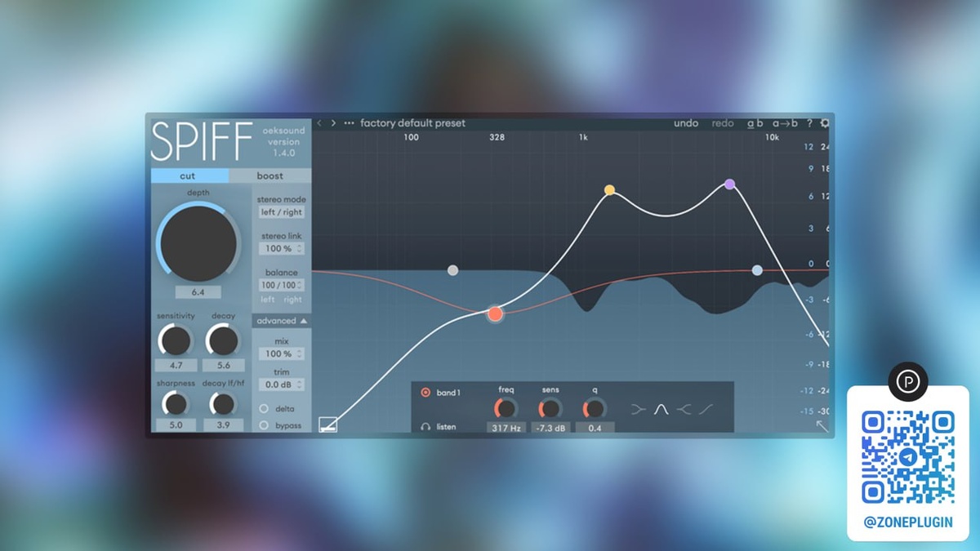
Task: Select the low shelf band shape icon
Action: tap(639, 408)
